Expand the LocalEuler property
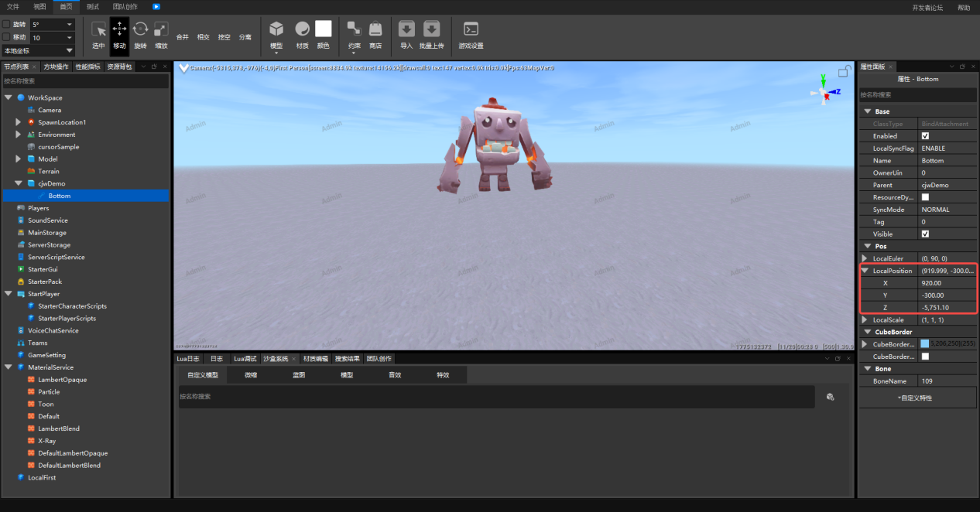 [865, 258]
